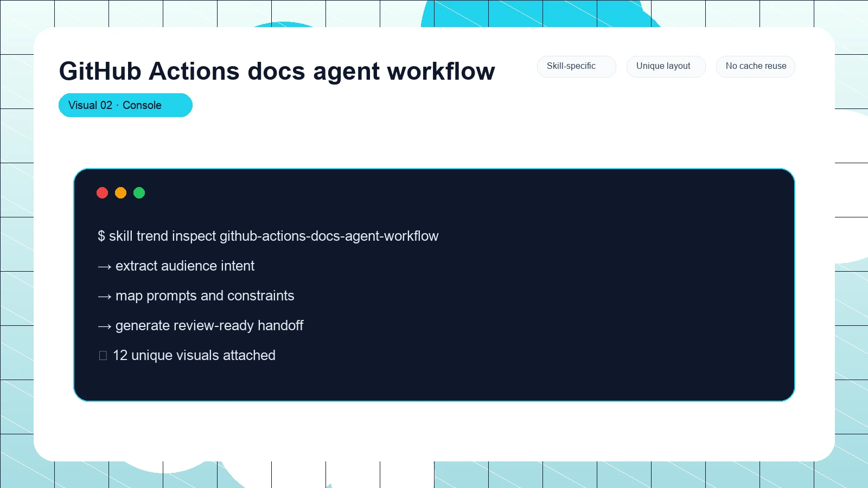This screenshot has width=868, height=488.
Task: Click the arrow before map prompts
Action: point(105,297)
